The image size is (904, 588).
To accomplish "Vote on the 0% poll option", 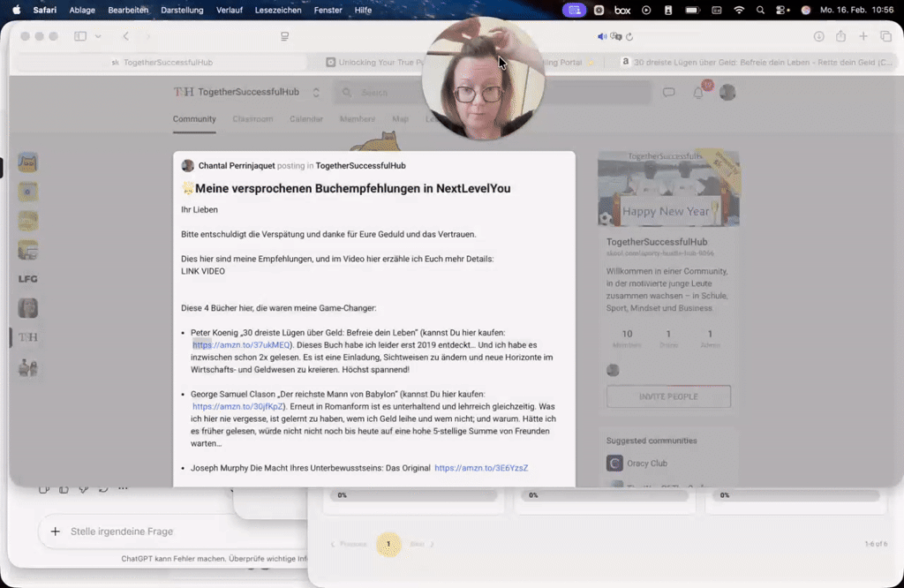I will click(413, 495).
